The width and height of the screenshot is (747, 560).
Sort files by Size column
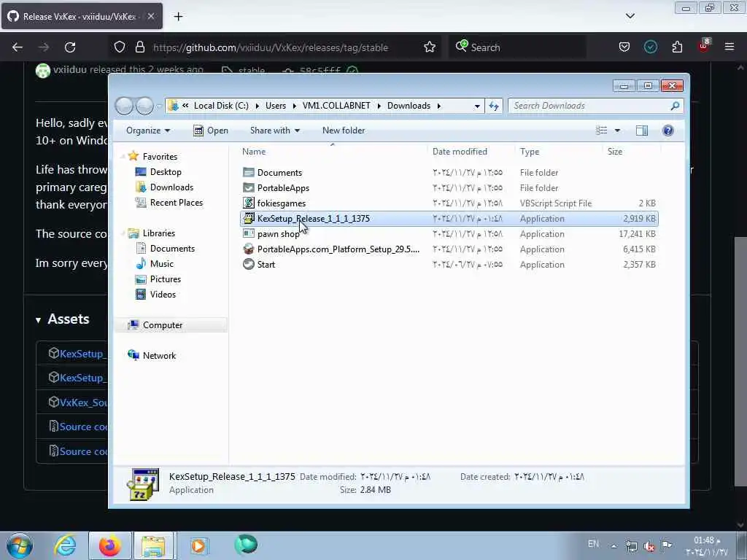tap(614, 152)
